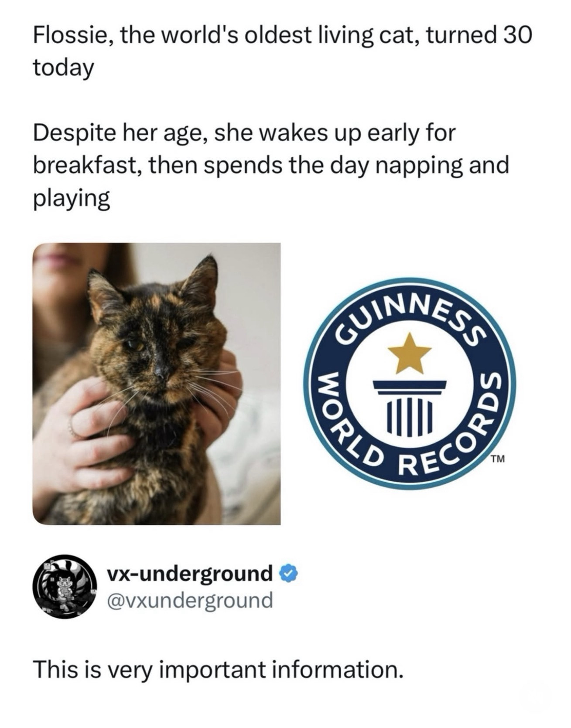Open the @vxunderground handle link
Image resolution: width=571 pixels, height=728 pixels.
coord(190,600)
